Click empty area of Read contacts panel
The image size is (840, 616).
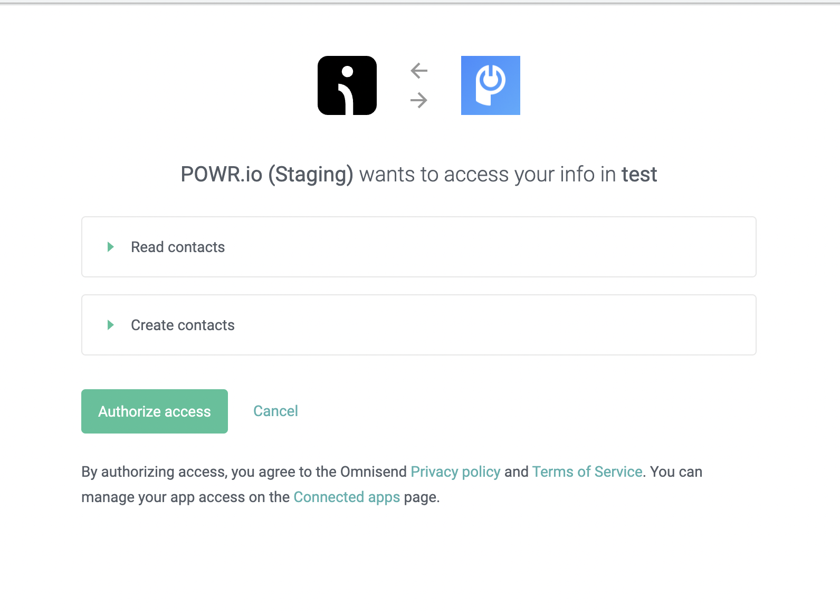pyautogui.click(x=491, y=247)
